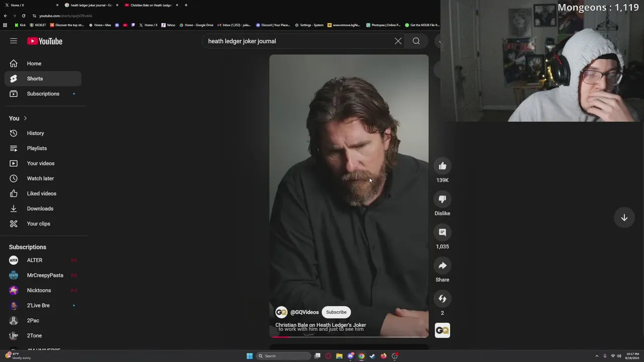Image resolution: width=644 pixels, height=362 pixels.
Task: Open History in the sidebar
Action: pyautogui.click(x=43, y=133)
